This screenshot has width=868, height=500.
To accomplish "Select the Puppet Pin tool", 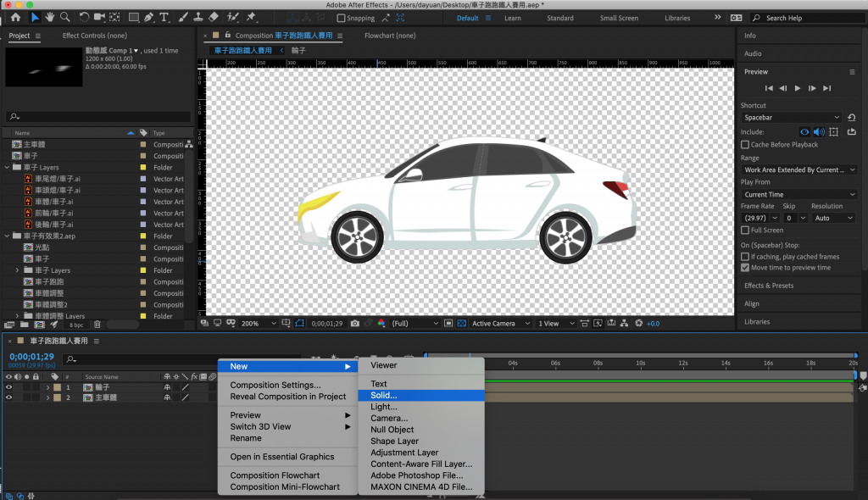I will coord(252,17).
